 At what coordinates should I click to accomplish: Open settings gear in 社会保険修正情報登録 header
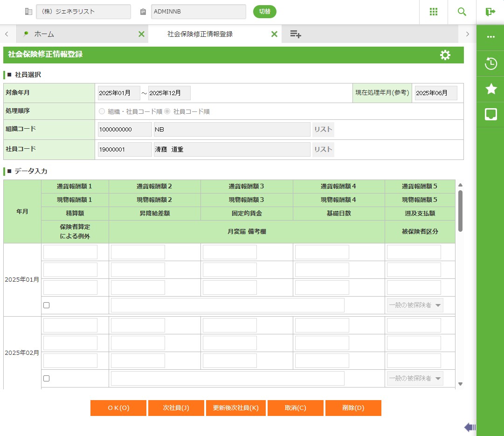pos(445,55)
